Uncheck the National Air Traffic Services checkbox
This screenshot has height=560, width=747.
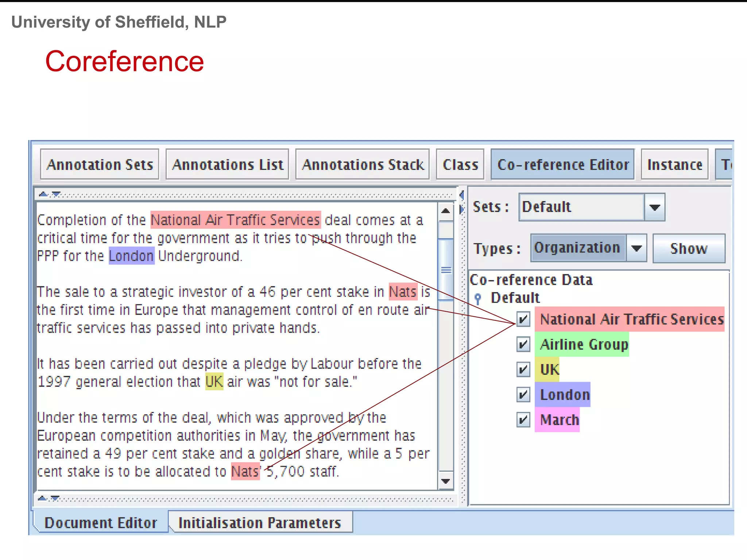point(523,319)
